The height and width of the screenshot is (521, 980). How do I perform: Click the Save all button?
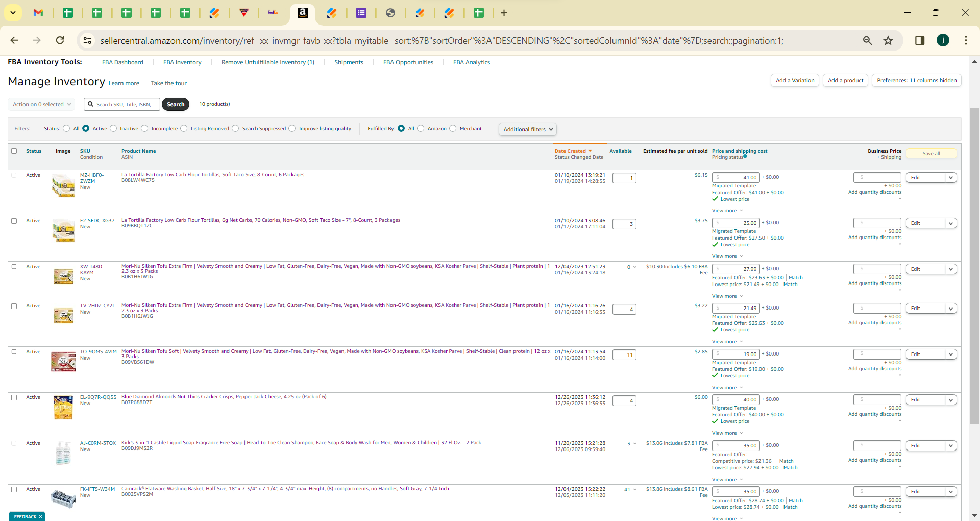pyautogui.click(x=931, y=153)
